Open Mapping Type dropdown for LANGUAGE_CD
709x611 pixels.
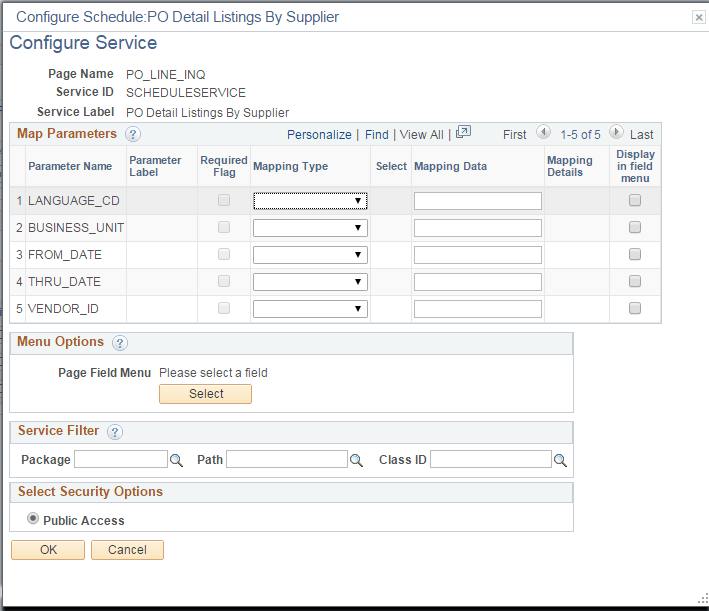coord(310,201)
